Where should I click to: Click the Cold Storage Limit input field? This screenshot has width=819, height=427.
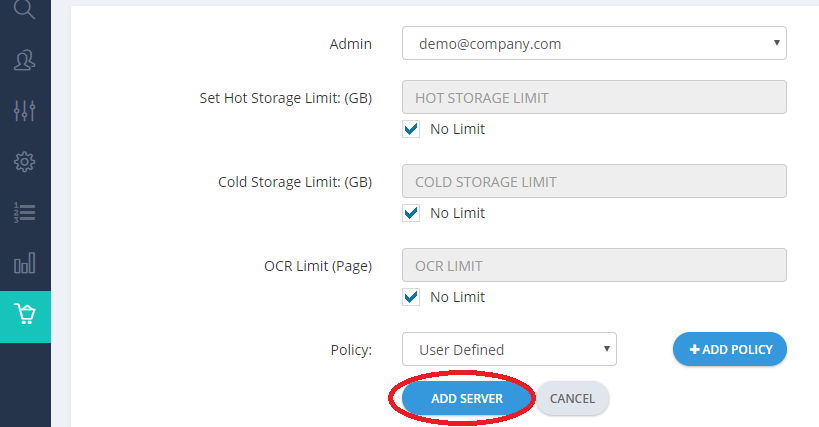[x=594, y=181]
